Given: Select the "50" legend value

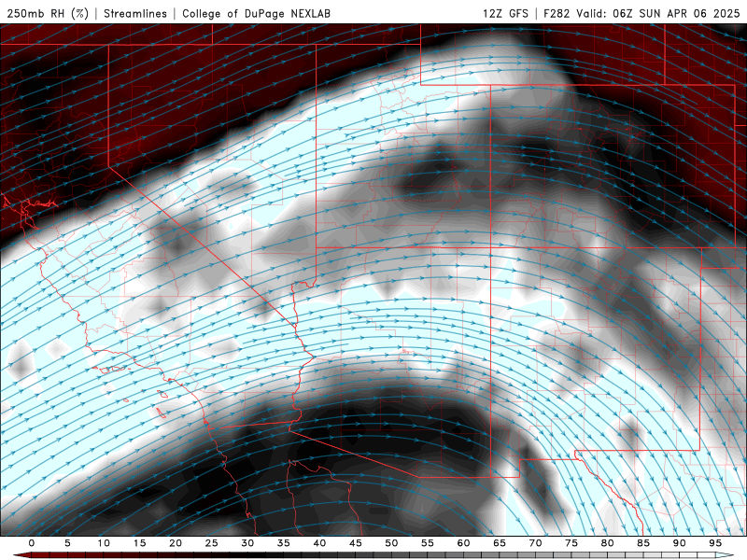Looking at the screenshot, I should click(x=391, y=543).
